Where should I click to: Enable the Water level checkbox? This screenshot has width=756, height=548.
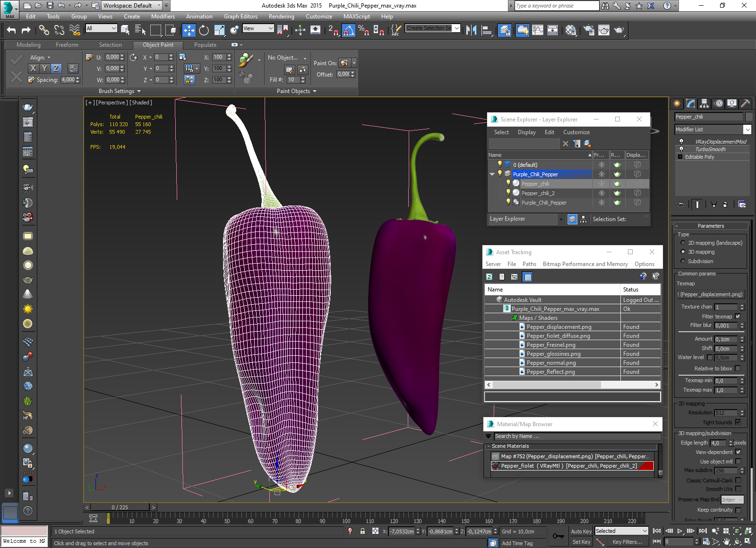click(710, 357)
